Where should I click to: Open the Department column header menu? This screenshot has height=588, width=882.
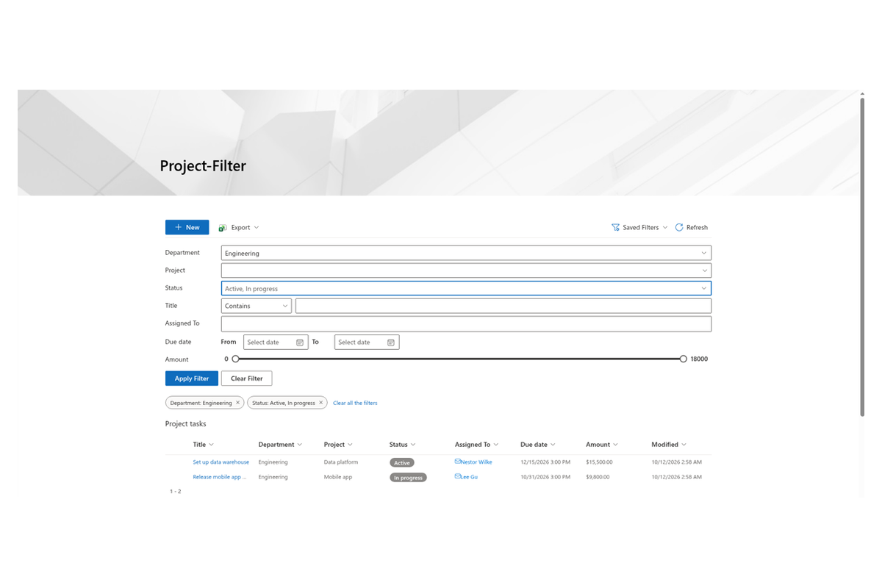tap(281, 445)
